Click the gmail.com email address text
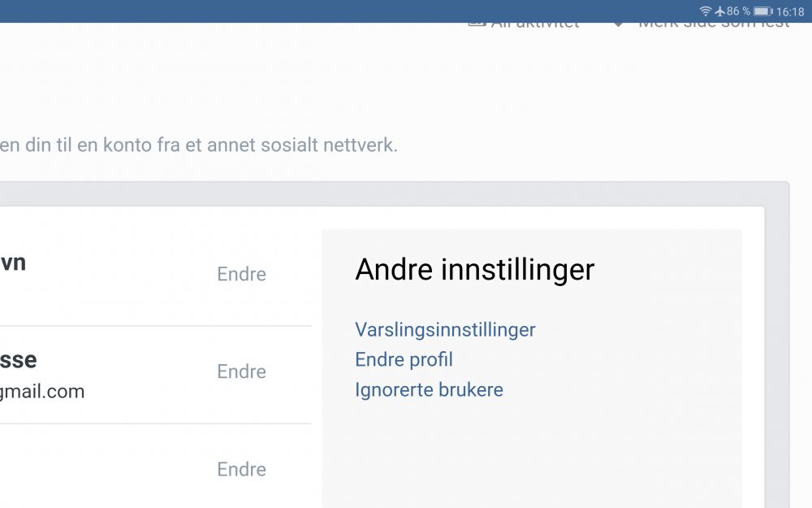 point(42,391)
